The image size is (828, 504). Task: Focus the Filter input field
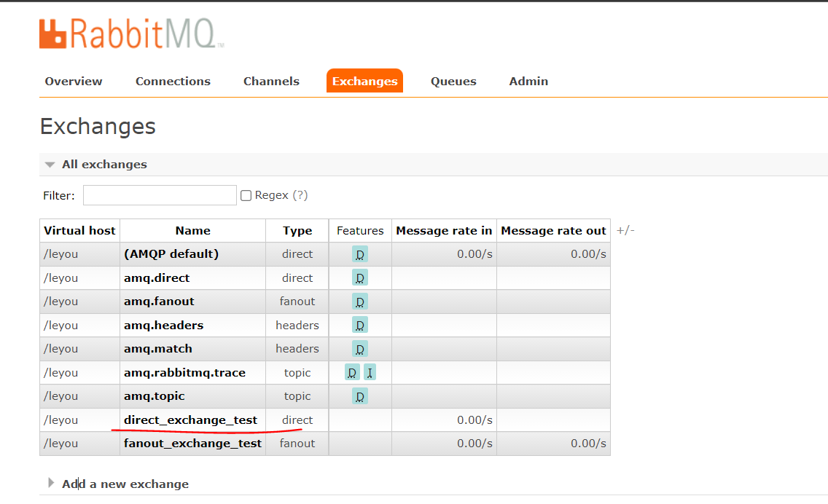pos(160,195)
